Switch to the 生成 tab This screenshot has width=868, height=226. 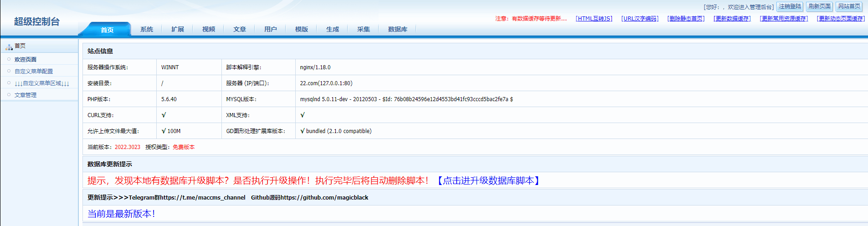coord(333,29)
